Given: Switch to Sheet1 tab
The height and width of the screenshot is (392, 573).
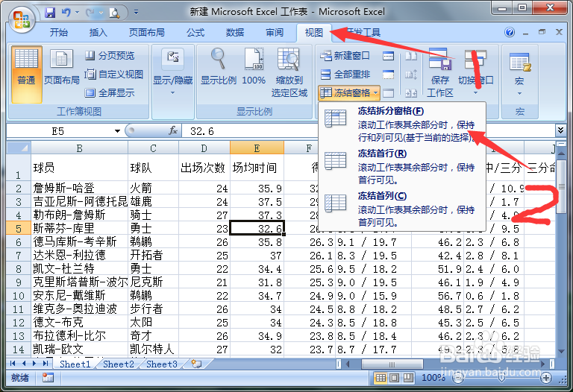Looking at the screenshot, I should (x=75, y=364).
